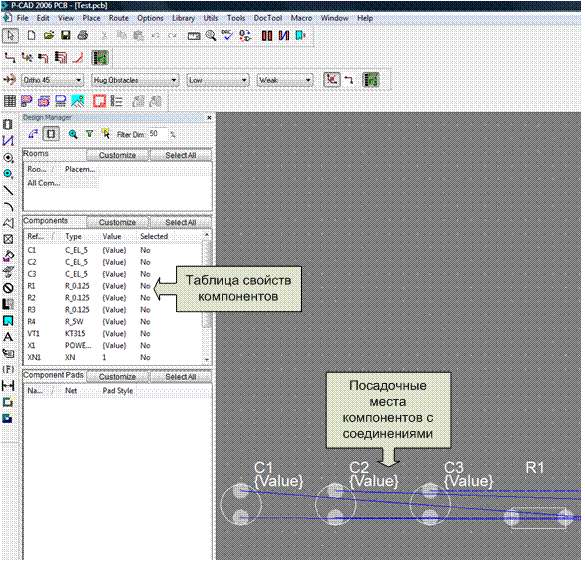This screenshot has height=564, width=585.
Task: Choose the Place Dimension tool
Action: [x=8, y=385]
